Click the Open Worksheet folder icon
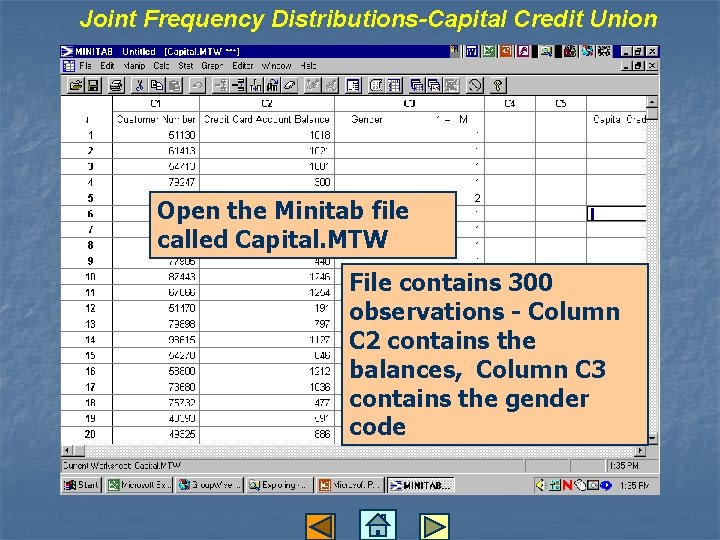The width and height of the screenshot is (720, 540). tap(76, 85)
